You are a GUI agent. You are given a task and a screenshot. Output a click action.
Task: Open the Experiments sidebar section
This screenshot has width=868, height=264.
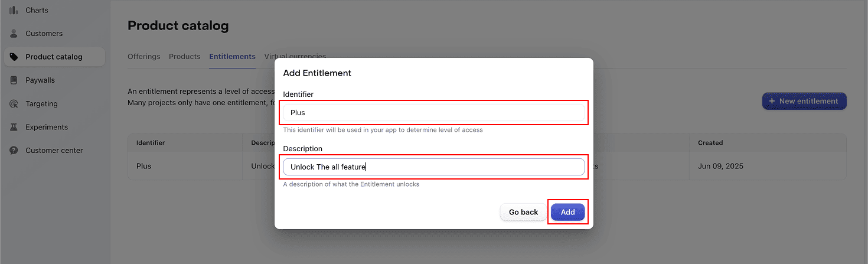47,127
